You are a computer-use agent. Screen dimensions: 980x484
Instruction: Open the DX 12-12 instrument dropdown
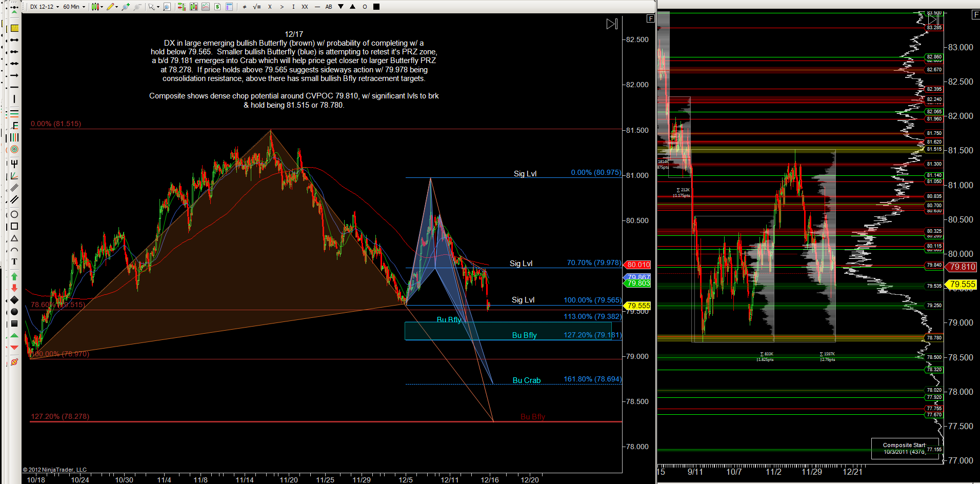coord(44,7)
